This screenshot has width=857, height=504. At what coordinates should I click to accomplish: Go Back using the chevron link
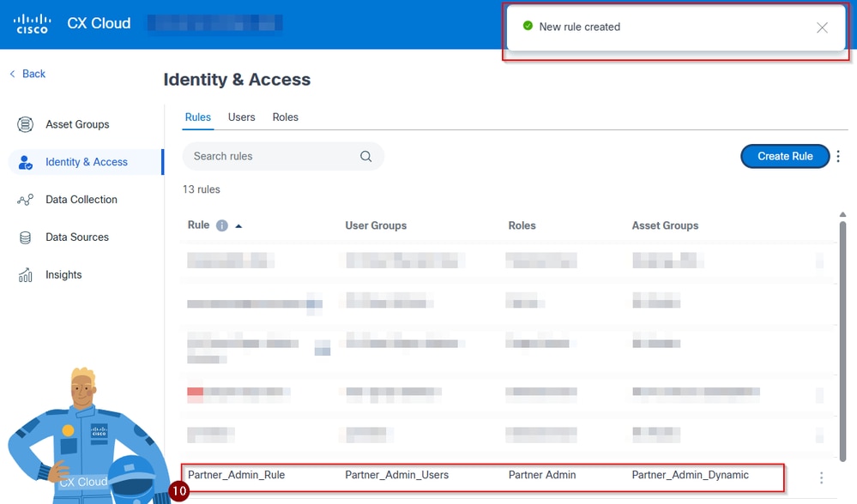pos(27,74)
